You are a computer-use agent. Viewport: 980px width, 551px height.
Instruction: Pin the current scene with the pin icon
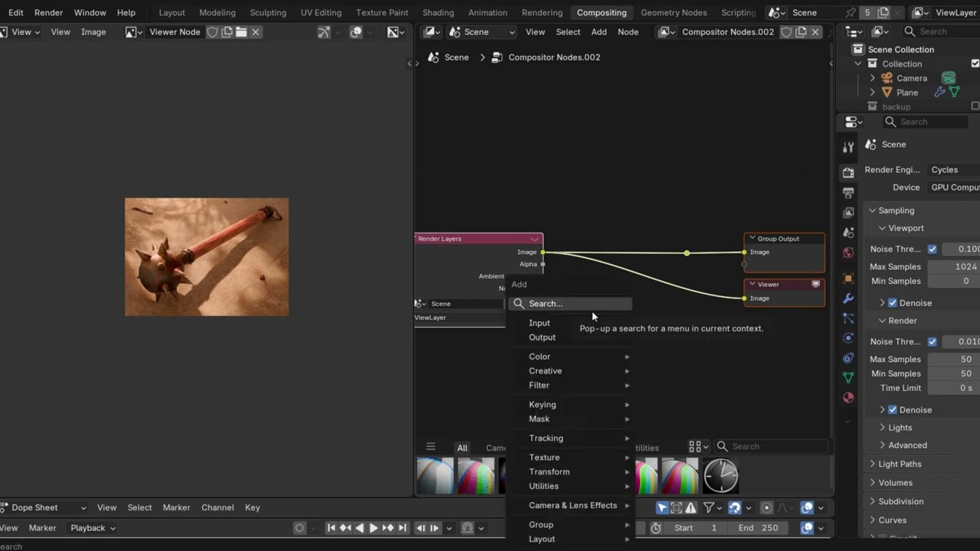coord(851,13)
